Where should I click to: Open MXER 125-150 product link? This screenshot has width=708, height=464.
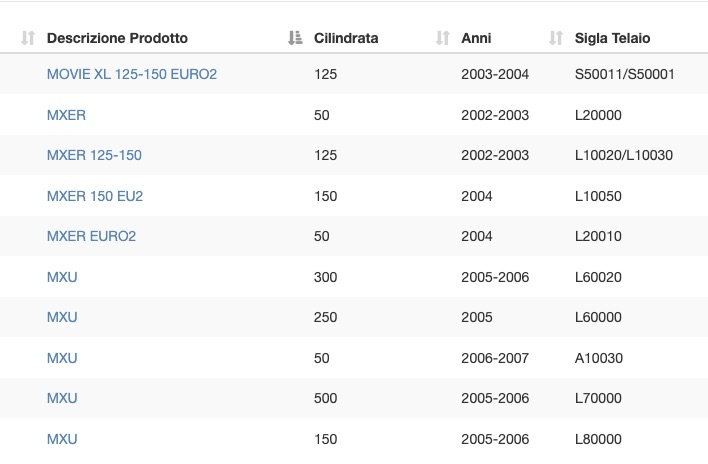pos(94,155)
